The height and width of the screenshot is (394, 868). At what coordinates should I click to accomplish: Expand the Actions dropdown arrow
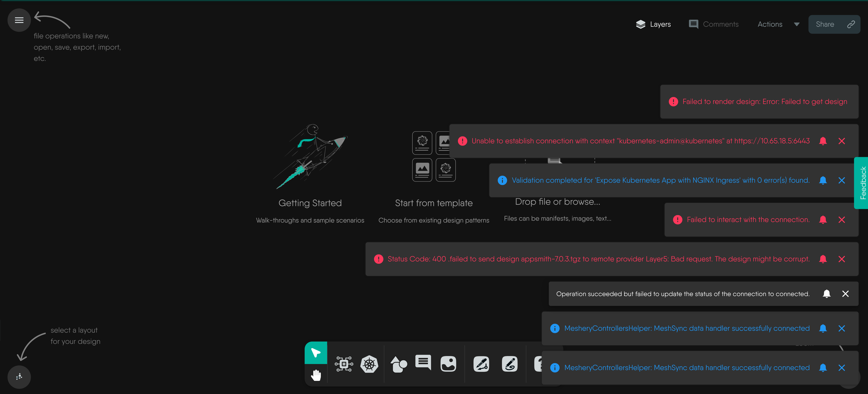[797, 24]
